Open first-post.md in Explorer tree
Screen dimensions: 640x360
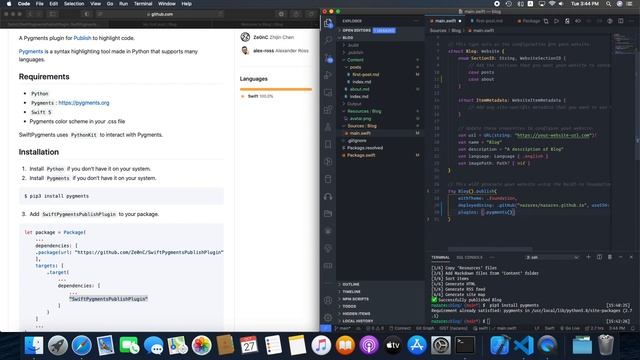click(x=366, y=74)
